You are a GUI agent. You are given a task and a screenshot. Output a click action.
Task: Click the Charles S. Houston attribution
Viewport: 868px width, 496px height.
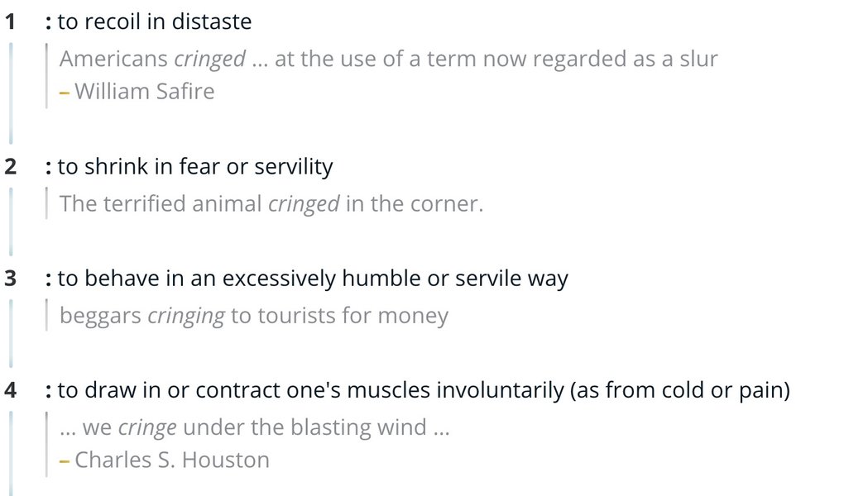(x=171, y=460)
